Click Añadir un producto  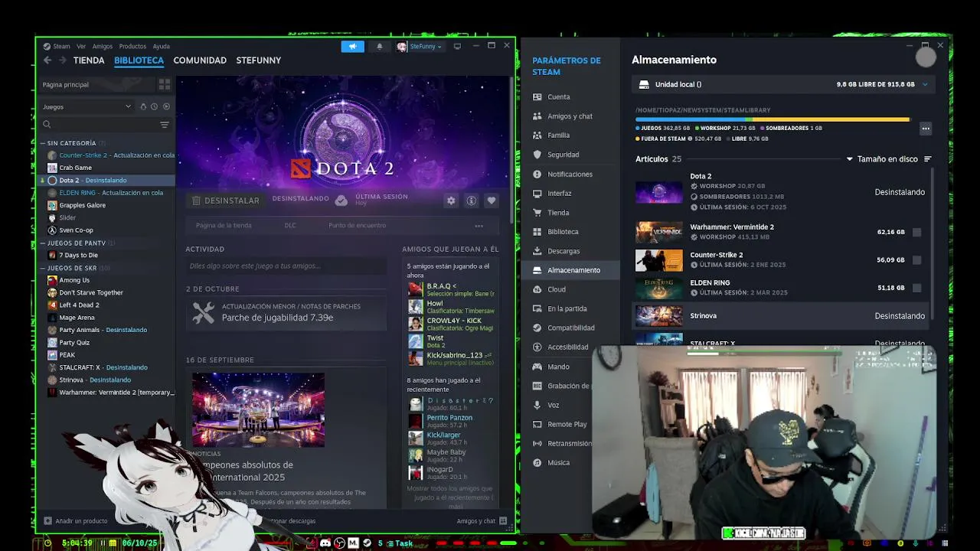coord(75,521)
